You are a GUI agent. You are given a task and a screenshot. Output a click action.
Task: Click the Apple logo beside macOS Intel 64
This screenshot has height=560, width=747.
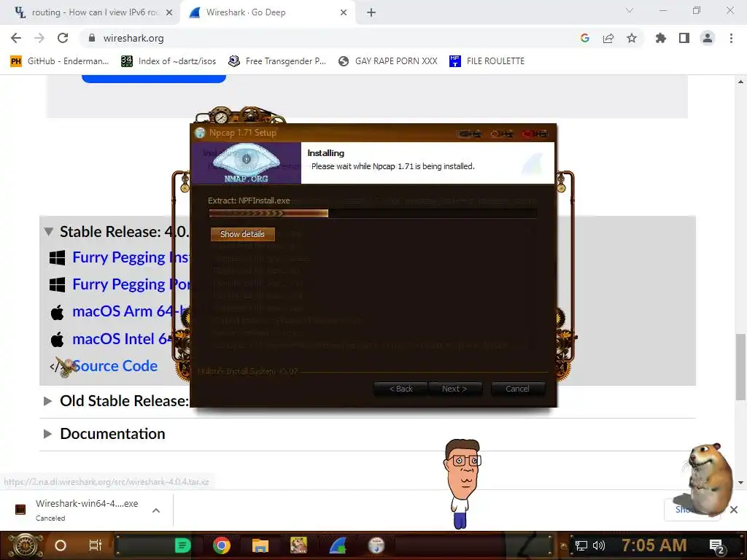(x=57, y=339)
